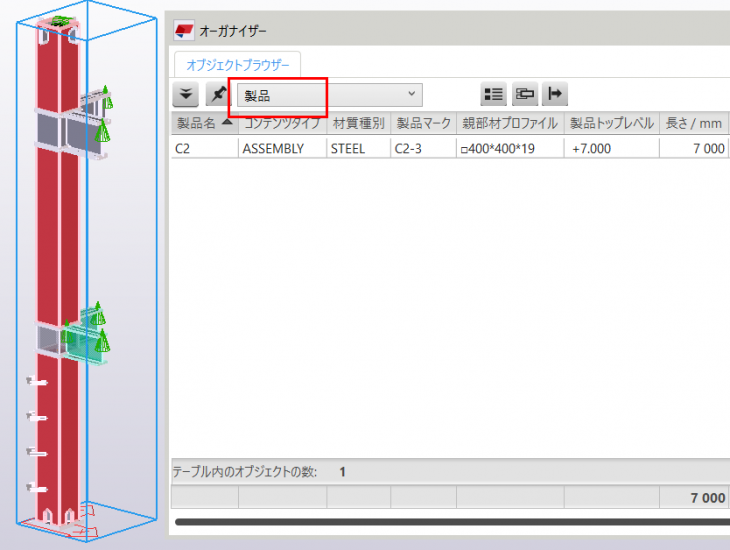This screenshot has width=730, height=550.
Task: Click the list grouping view icon
Action: pos(493,94)
